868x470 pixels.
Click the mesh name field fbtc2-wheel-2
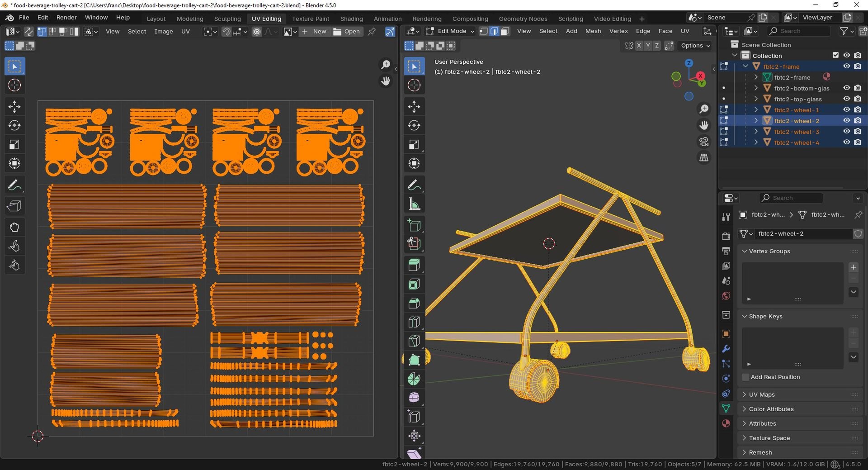pos(803,234)
